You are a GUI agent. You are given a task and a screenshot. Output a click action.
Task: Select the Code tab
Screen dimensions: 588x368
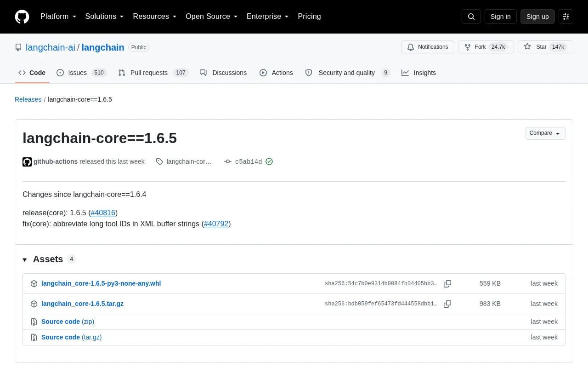(32, 73)
